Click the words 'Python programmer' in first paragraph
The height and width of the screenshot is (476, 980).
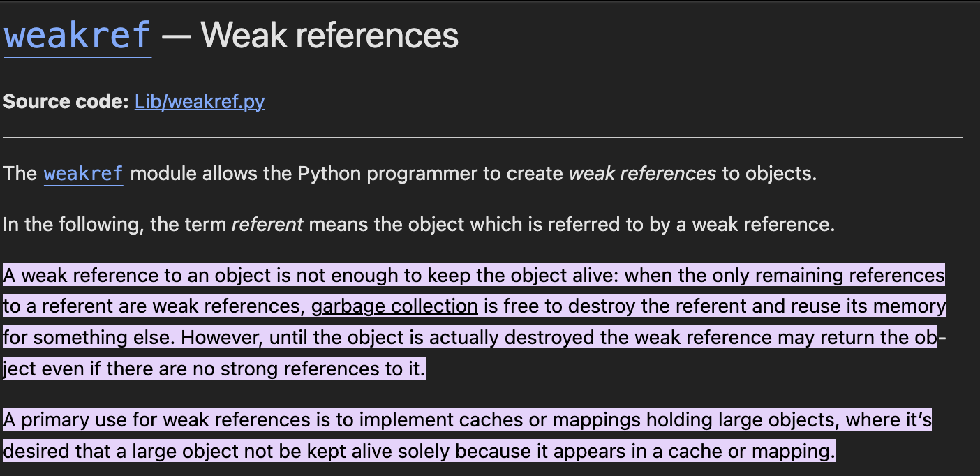[390, 173]
